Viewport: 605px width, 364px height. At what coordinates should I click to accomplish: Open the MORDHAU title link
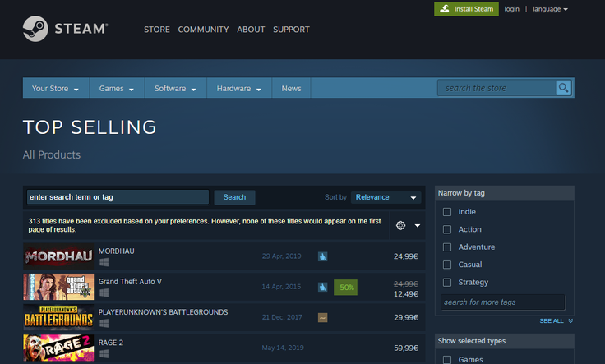pyautogui.click(x=117, y=251)
